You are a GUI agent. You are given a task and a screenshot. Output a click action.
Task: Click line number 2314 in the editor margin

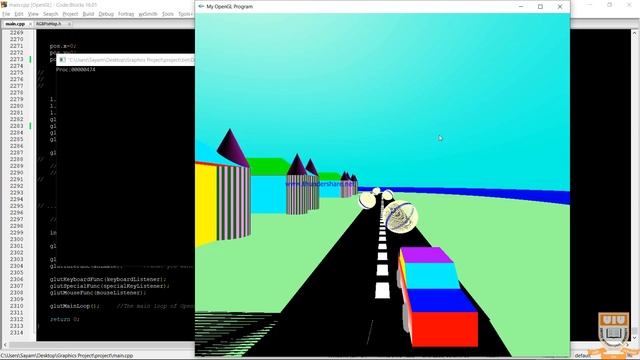coord(16,333)
